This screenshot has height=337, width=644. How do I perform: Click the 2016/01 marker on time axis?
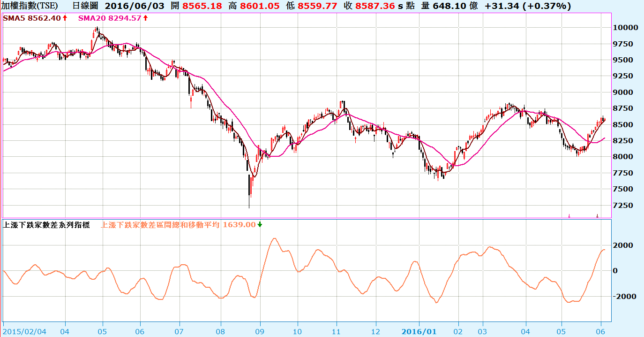pyautogui.click(x=420, y=331)
